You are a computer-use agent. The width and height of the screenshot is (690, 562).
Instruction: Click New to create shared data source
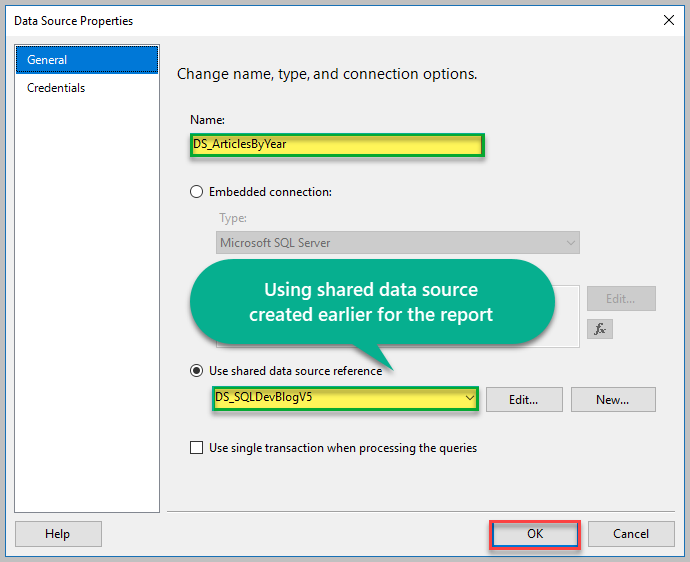click(613, 400)
